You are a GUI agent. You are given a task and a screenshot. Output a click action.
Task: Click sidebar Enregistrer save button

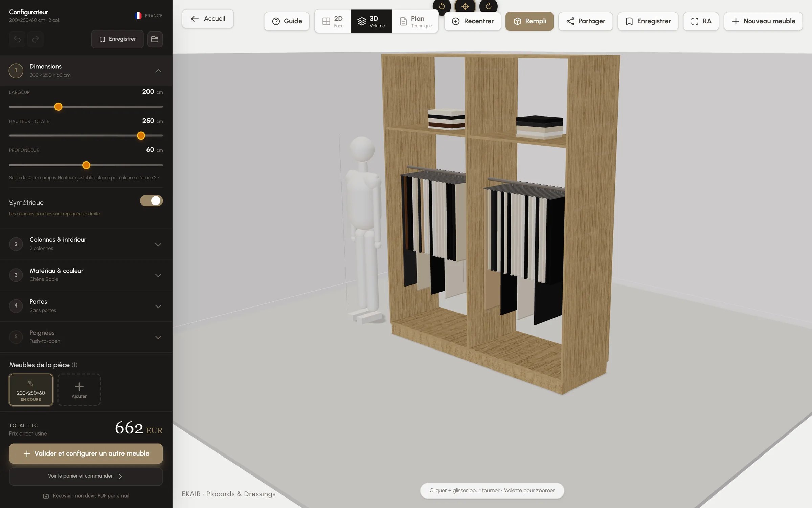pyautogui.click(x=117, y=39)
